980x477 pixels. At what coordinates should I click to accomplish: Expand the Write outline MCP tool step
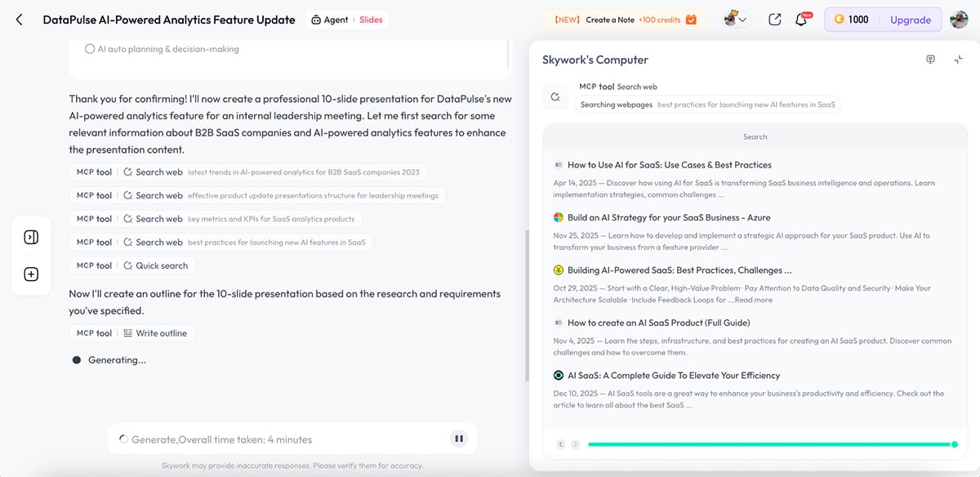click(132, 333)
